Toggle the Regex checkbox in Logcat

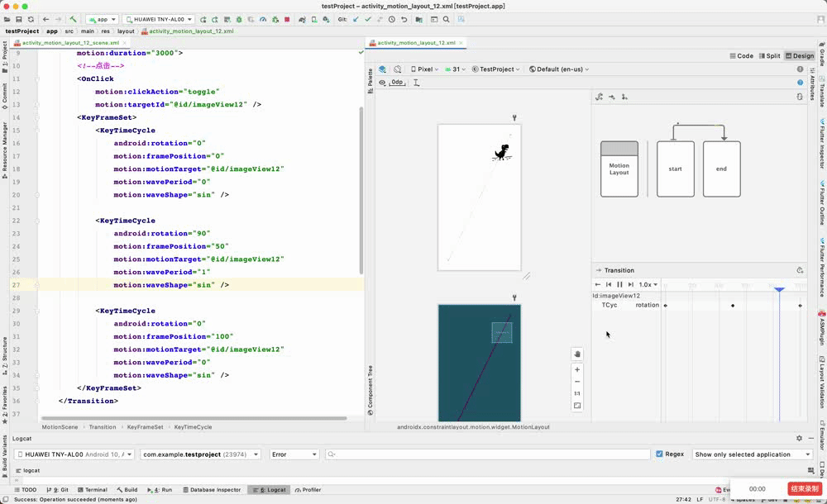(659, 454)
